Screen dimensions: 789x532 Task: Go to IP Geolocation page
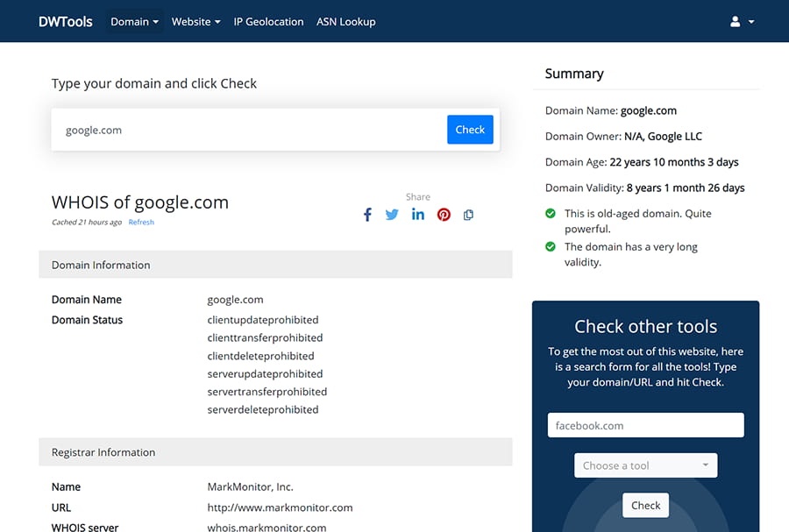click(269, 22)
